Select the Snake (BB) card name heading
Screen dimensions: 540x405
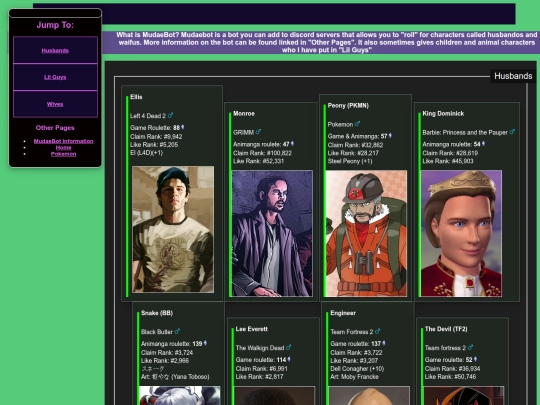tap(157, 313)
